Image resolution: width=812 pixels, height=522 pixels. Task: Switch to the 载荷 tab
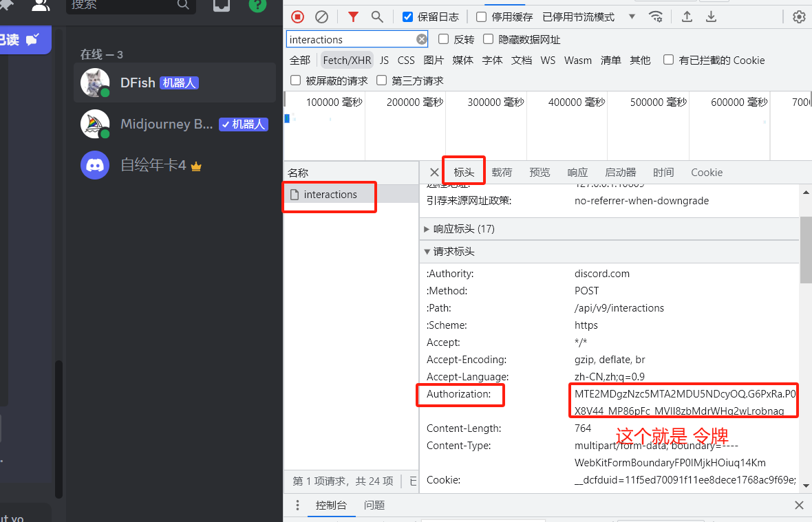[502, 173]
